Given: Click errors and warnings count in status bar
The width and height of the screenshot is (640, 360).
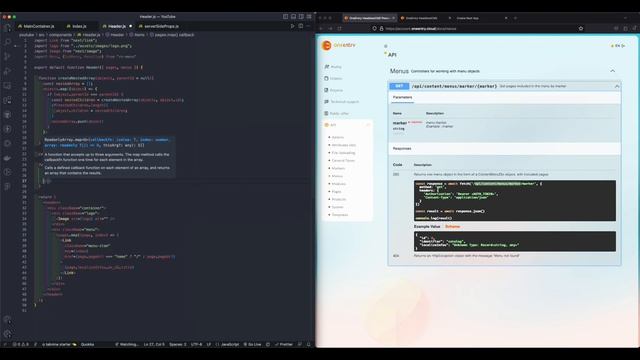Looking at the screenshot, I should [20, 344].
